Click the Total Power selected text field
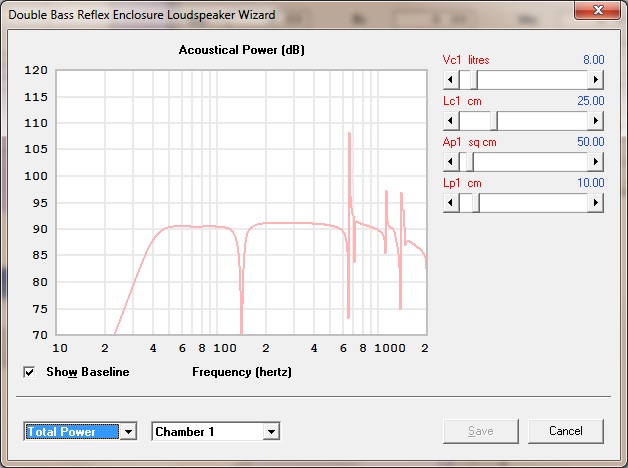Image resolution: width=628 pixels, height=468 pixels. [x=72, y=432]
